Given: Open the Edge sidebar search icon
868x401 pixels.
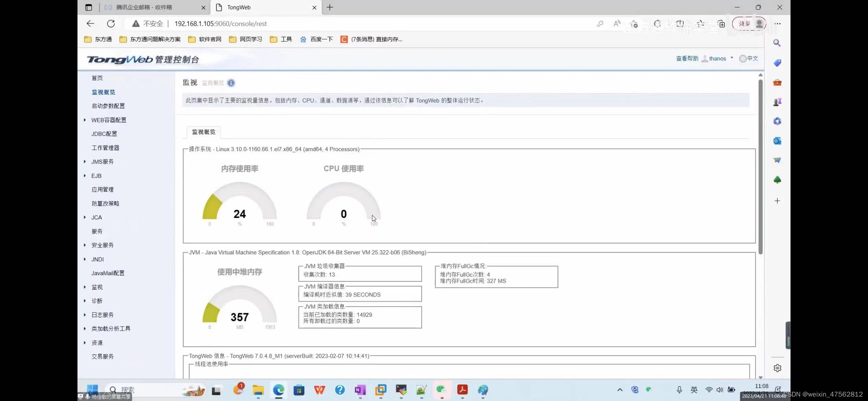Looking at the screenshot, I should 777,43.
